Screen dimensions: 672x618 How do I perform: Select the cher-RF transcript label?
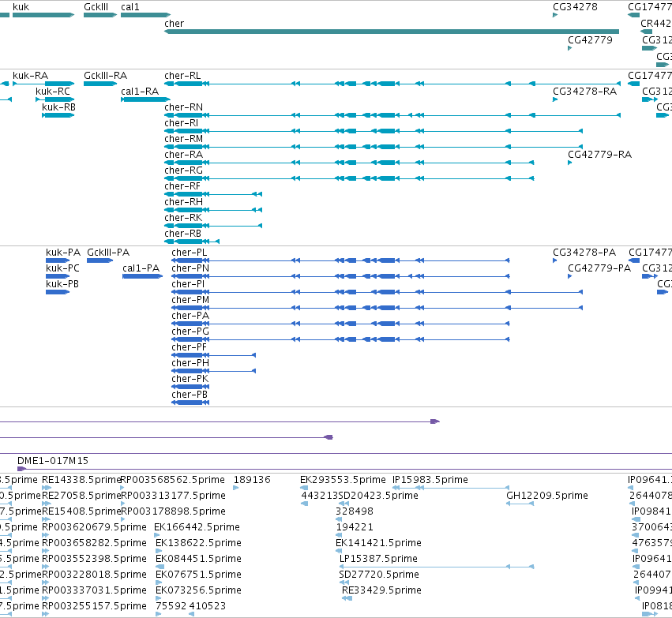tap(182, 186)
